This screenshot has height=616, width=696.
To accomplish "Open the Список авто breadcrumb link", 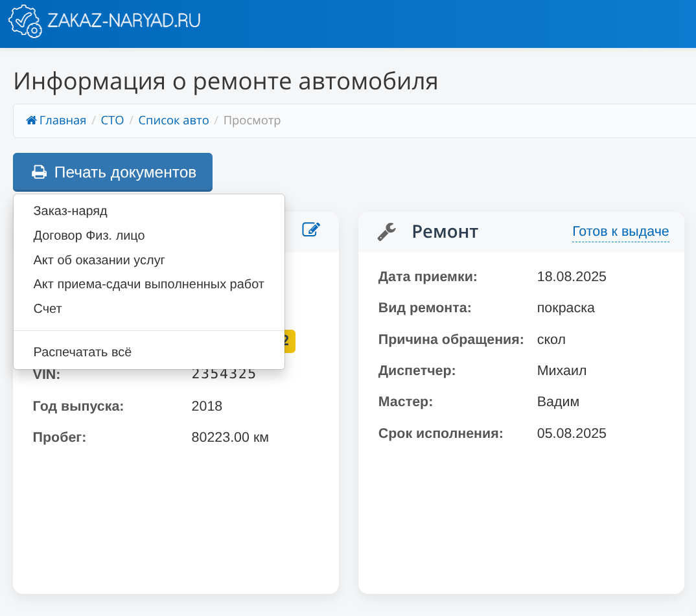I will [x=174, y=120].
